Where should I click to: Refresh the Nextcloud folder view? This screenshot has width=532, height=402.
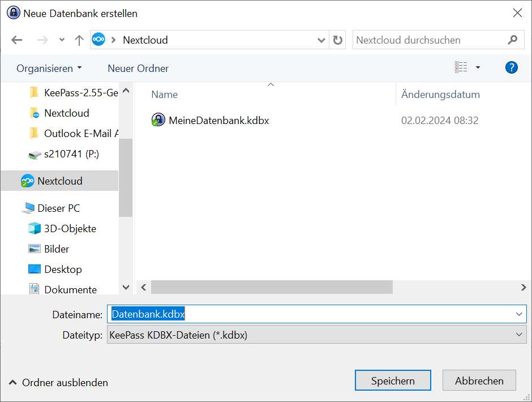tap(337, 40)
